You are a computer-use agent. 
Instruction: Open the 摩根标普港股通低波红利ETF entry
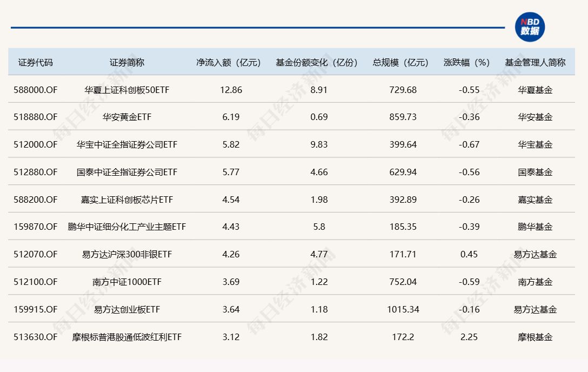tap(127, 337)
